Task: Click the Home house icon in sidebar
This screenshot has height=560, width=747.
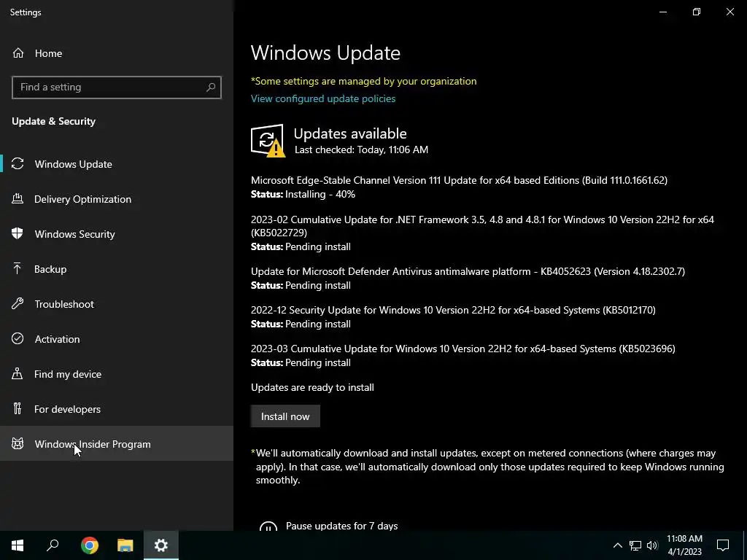Action: pyautogui.click(x=18, y=52)
